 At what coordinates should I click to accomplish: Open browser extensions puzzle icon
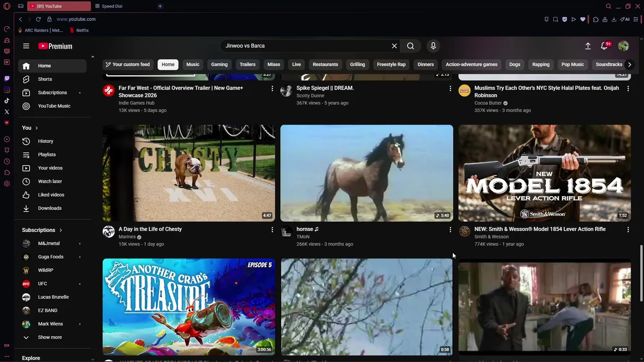[596, 19]
